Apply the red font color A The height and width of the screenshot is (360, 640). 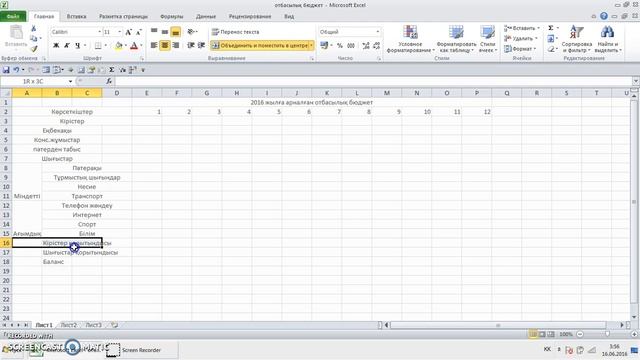(x=134, y=45)
